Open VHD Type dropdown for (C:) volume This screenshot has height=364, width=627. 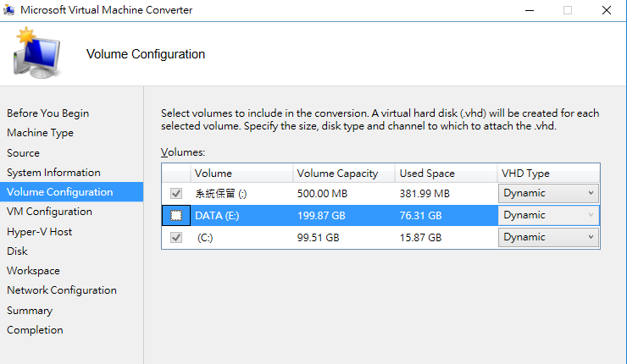[548, 237]
